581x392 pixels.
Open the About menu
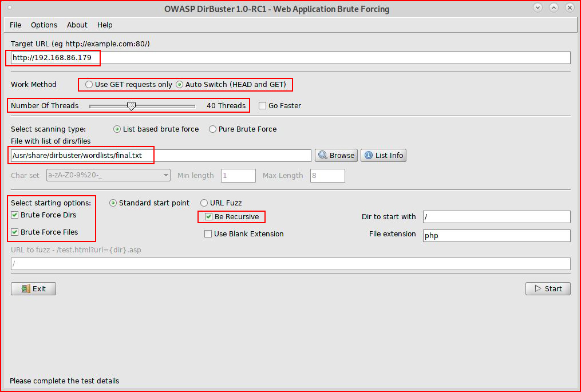click(77, 25)
